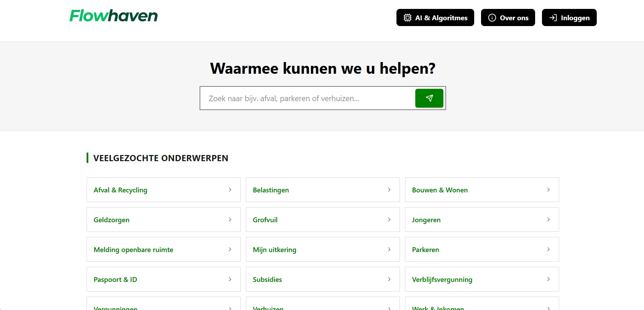Click the info circle icon beside Over ons
Screen dimensions: 644x310
[492, 17]
